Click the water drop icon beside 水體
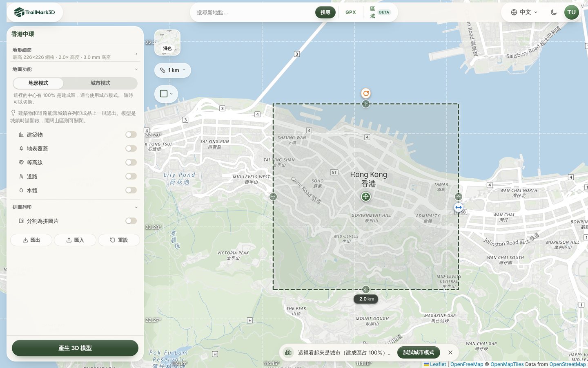 click(x=21, y=191)
